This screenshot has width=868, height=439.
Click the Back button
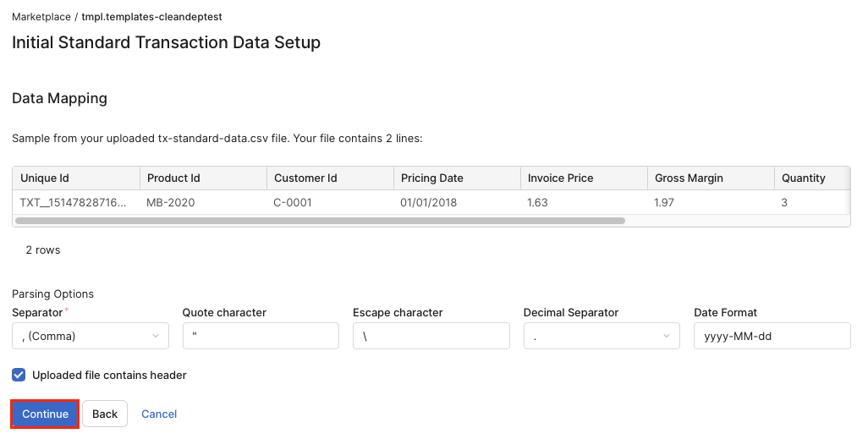pos(105,414)
